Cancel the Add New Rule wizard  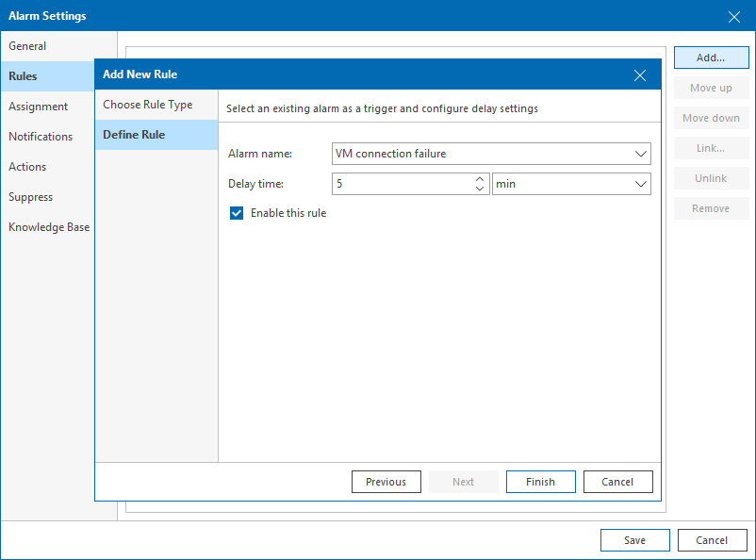[x=617, y=482]
